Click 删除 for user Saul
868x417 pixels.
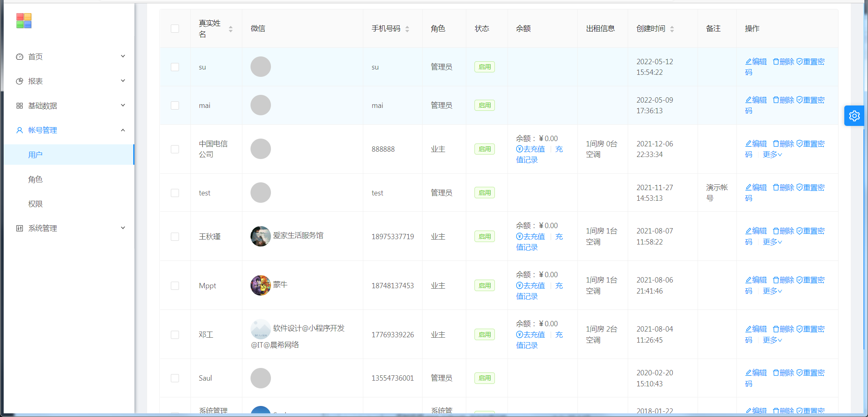[783, 373]
